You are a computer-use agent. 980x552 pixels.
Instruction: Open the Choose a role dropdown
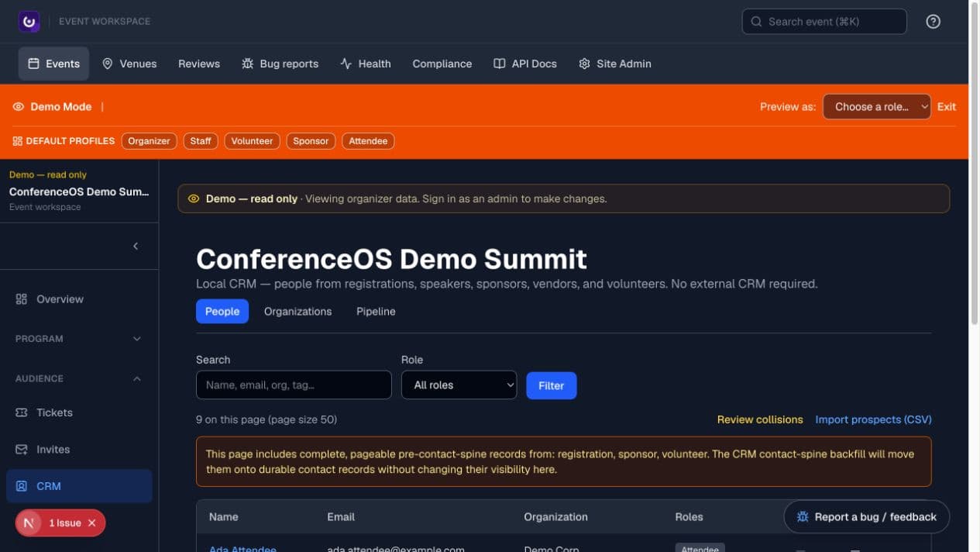coord(877,107)
